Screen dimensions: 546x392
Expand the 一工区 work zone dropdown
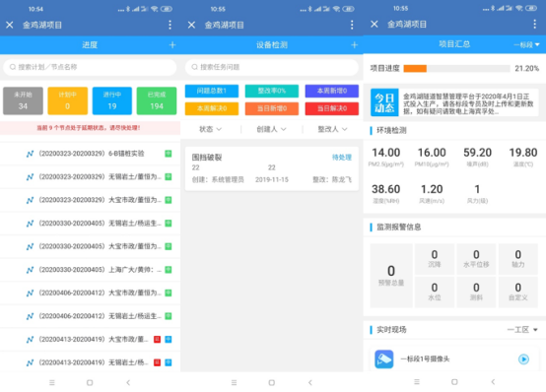point(522,329)
